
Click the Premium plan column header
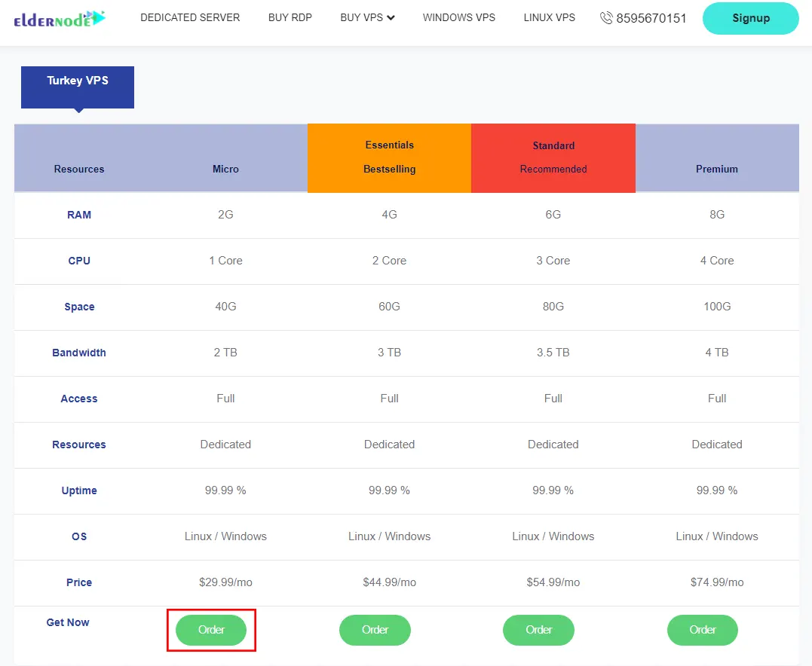pyautogui.click(x=716, y=169)
